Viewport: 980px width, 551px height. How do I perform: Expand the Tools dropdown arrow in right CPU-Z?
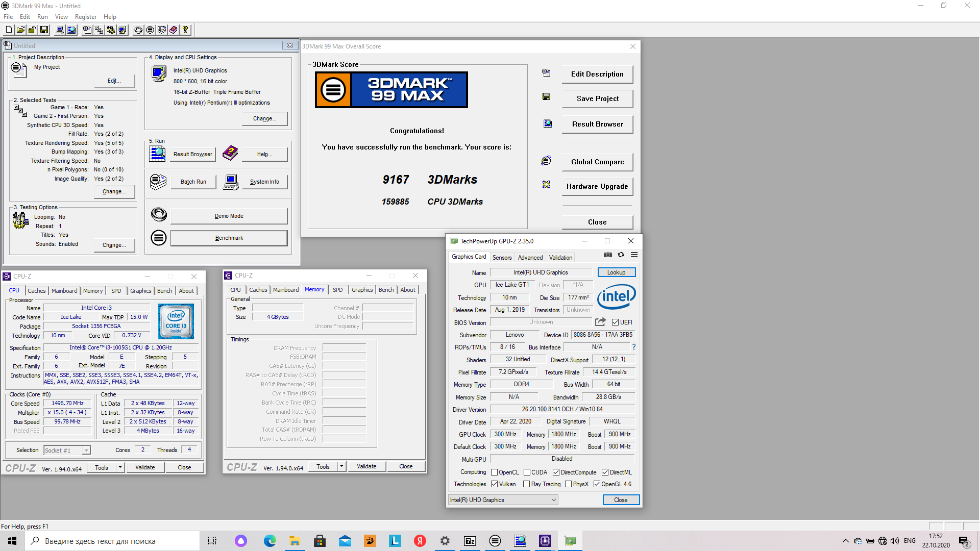[341, 466]
